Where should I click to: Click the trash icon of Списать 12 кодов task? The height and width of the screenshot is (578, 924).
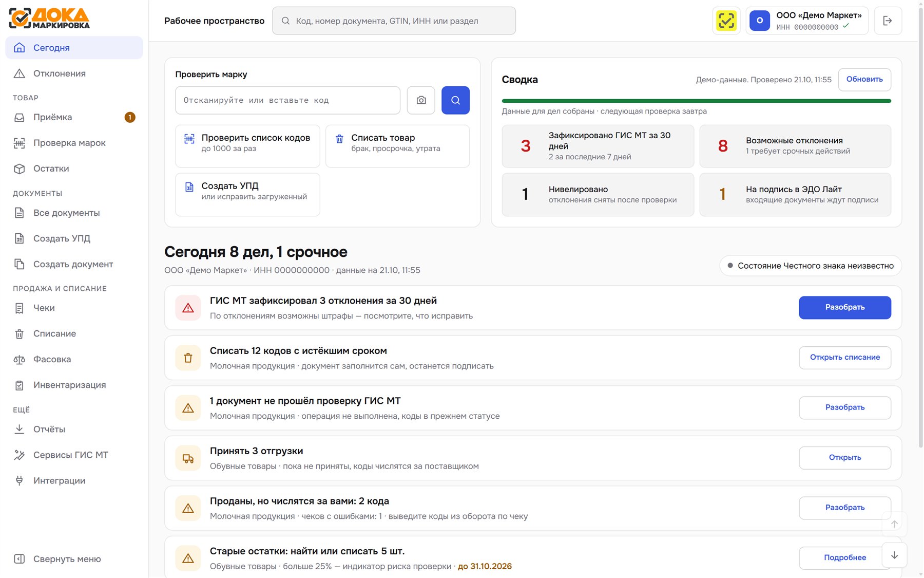(188, 358)
